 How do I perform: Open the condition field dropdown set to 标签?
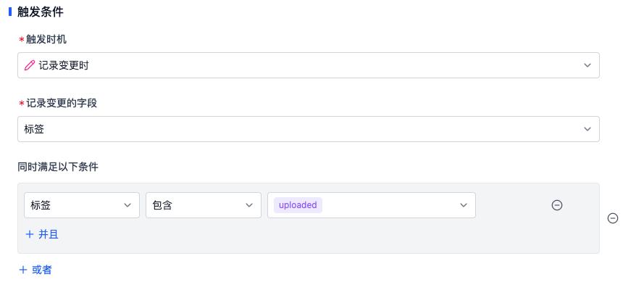point(82,205)
